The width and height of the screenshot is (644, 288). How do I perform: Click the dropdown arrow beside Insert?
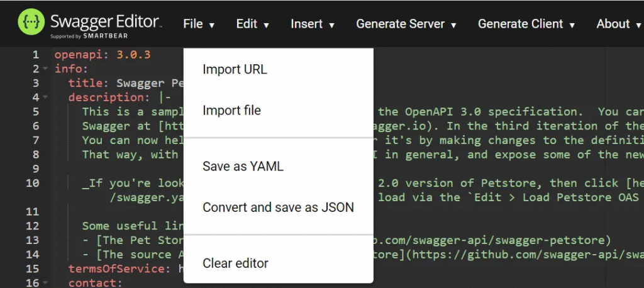point(331,26)
